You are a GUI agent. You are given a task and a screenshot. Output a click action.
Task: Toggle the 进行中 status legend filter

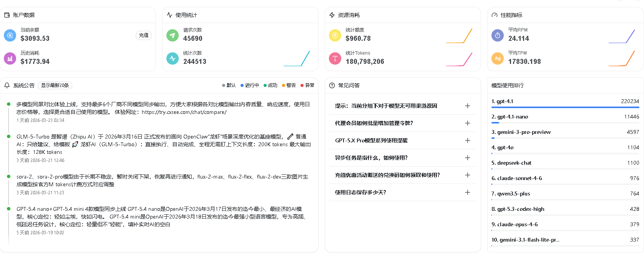250,85
